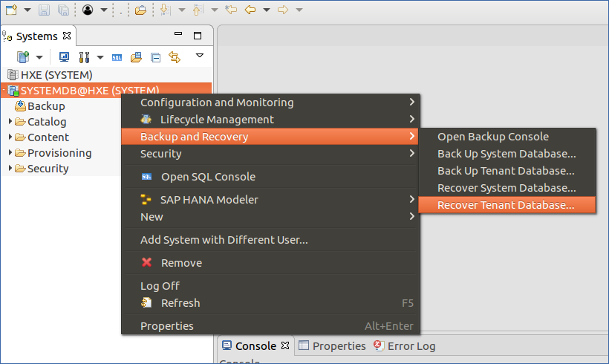Viewport: 609px width, 364px height.
Task: Open SAP HANA Modeler submenu
Action: pos(270,200)
